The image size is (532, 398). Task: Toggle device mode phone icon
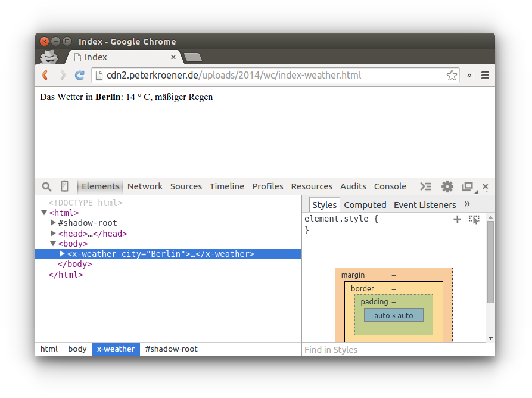[64, 186]
